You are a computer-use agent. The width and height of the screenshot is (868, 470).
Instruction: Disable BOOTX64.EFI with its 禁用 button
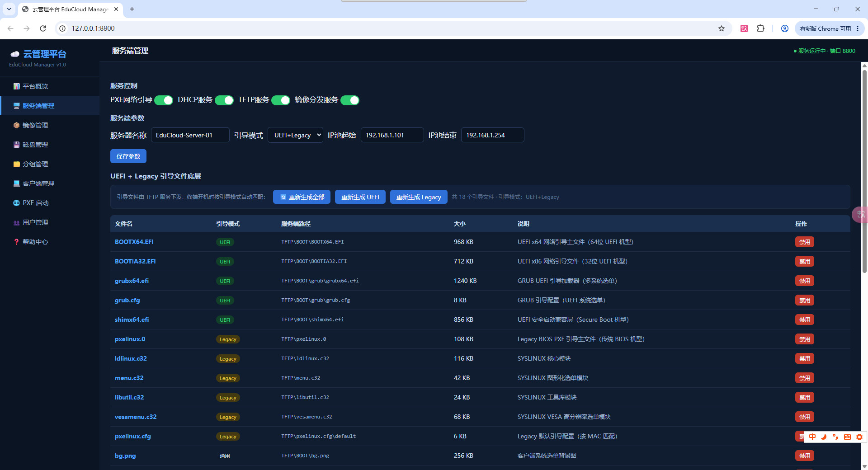(805, 242)
